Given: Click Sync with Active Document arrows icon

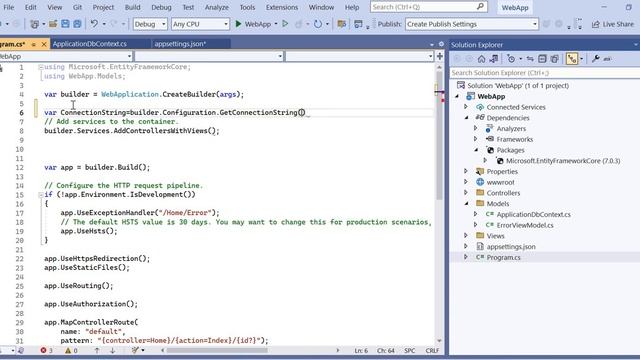Looking at the screenshot, I should tap(530, 59).
